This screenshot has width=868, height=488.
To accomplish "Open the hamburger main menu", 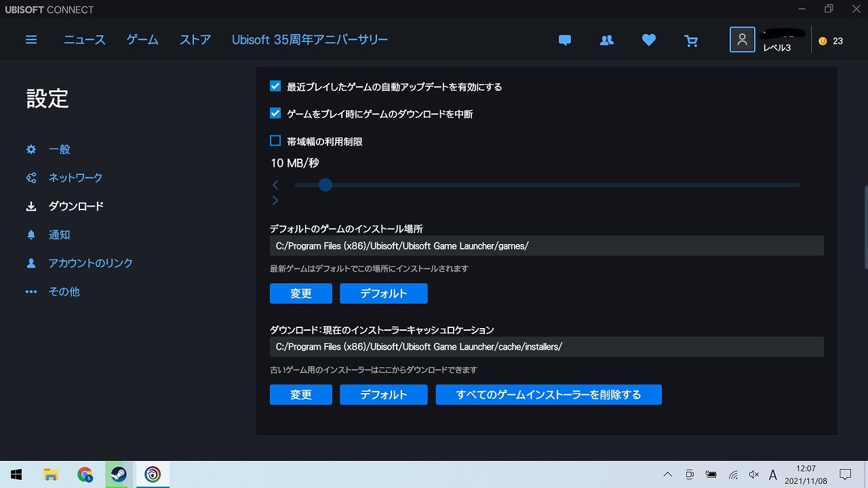I will click(31, 40).
